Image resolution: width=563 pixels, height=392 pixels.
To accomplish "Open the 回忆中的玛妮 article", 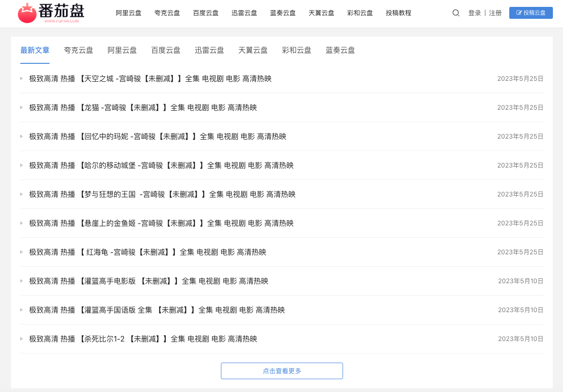I will click(158, 136).
